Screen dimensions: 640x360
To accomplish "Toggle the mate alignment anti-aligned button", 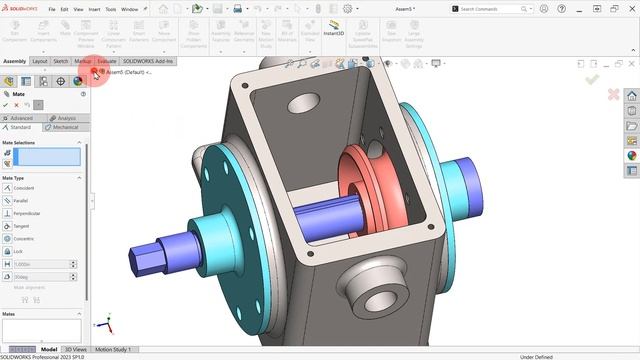I will (x=37, y=300).
